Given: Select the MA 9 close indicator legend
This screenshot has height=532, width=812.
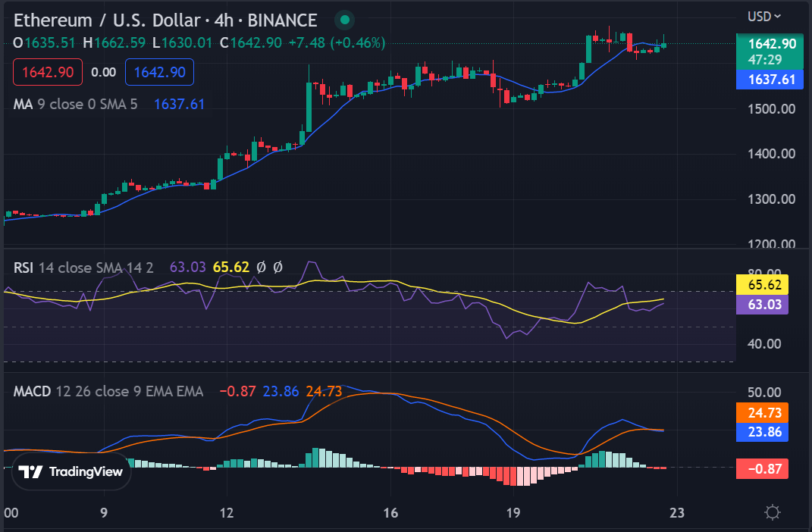Looking at the screenshot, I should [x=76, y=104].
